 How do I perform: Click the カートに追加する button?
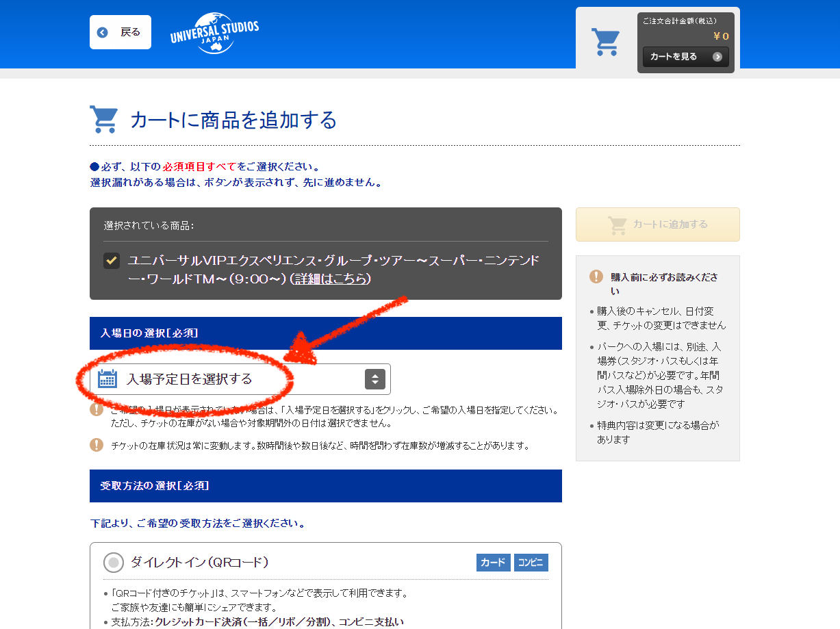tap(658, 224)
